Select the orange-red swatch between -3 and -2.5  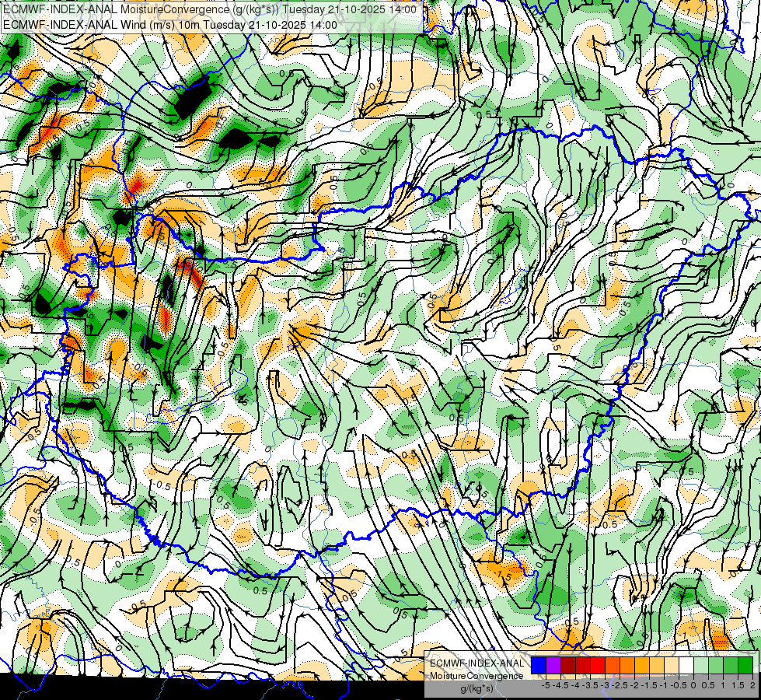click(613, 666)
